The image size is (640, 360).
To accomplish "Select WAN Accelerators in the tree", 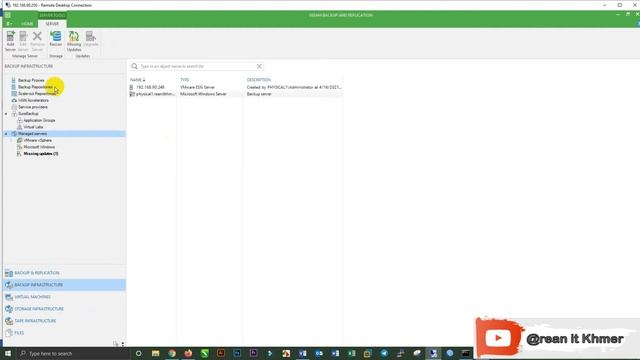I will (33, 100).
